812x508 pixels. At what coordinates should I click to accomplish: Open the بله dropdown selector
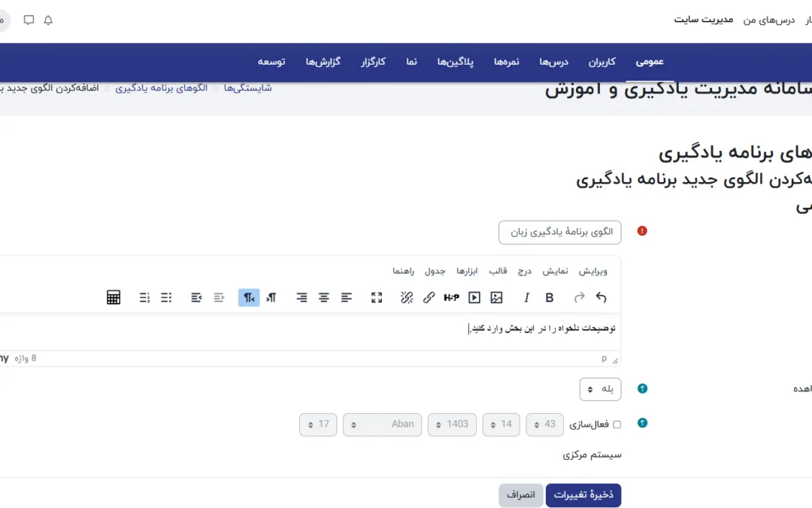(x=600, y=389)
